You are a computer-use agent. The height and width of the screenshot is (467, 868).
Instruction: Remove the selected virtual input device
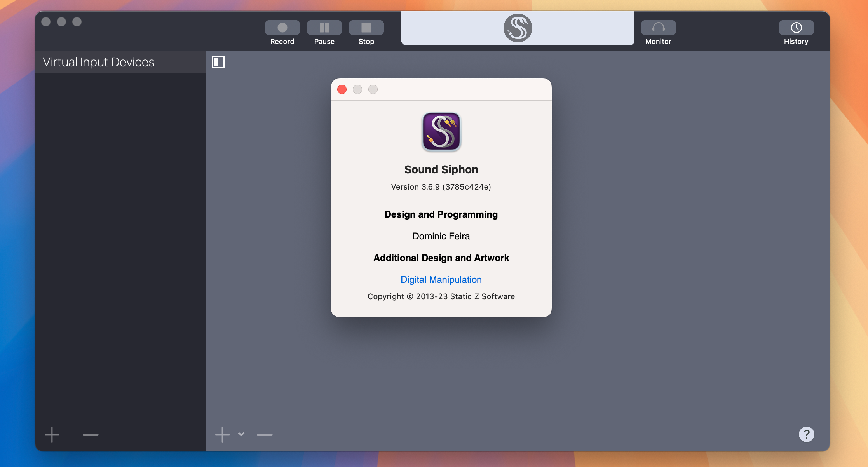pos(91,434)
